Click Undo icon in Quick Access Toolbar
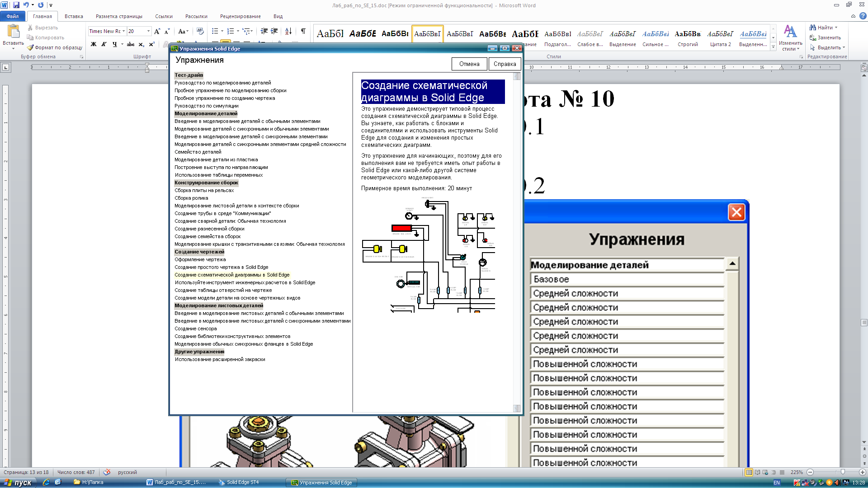Viewport: 868px width, 488px height. point(26,5)
